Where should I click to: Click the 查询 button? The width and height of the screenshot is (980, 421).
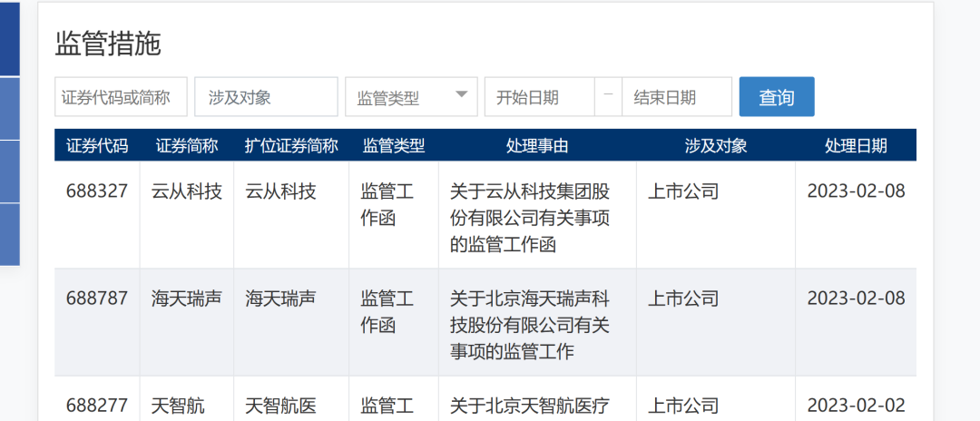[777, 97]
